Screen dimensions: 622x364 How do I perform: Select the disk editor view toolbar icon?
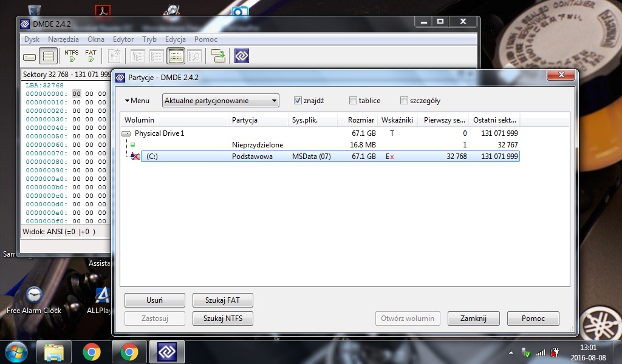click(176, 56)
